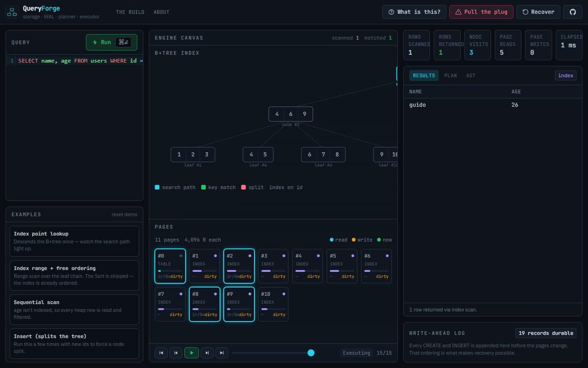Viewport: 588px width, 368px height.
Task: Step forward one execution step
Action: (207, 353)
